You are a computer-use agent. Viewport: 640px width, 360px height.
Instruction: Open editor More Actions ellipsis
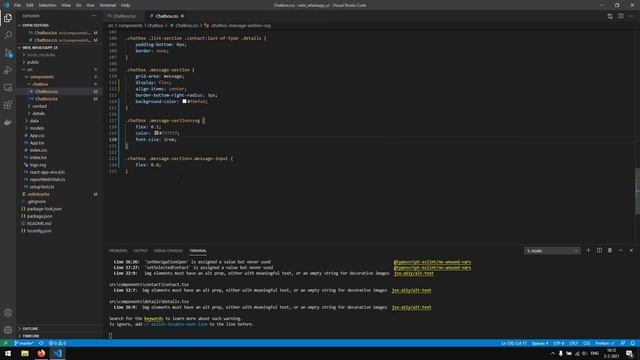click(x=631, y=16)
